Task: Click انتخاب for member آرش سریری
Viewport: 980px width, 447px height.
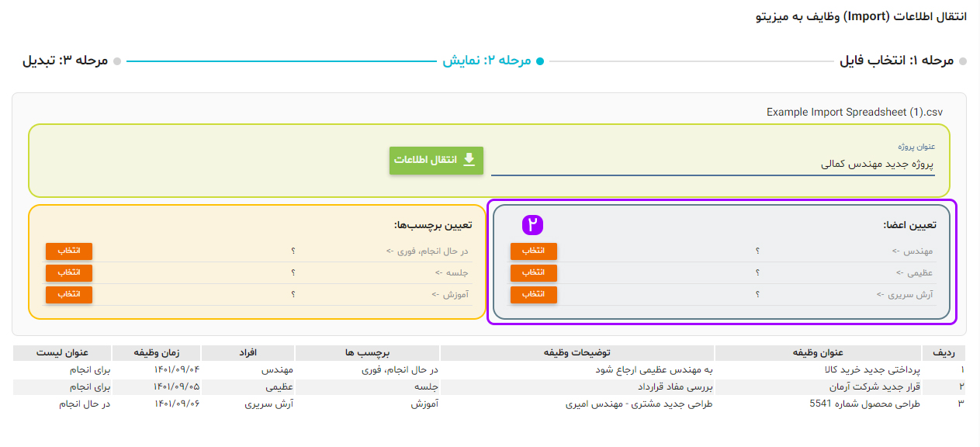Action: click(x=534, y=294)
